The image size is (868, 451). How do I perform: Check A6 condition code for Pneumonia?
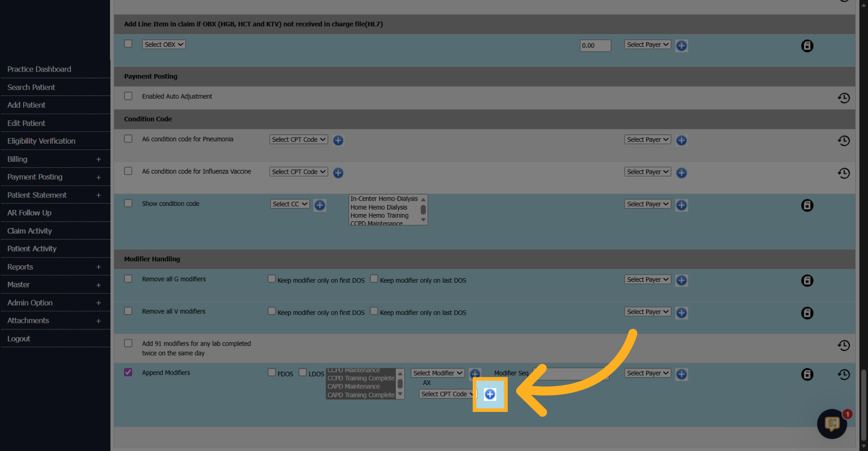tap(128, 139)
